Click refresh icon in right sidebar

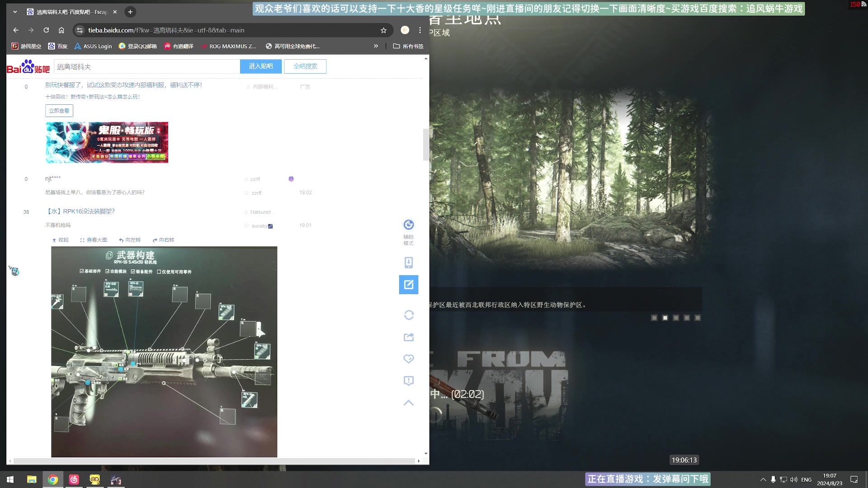tap(409, 315)
